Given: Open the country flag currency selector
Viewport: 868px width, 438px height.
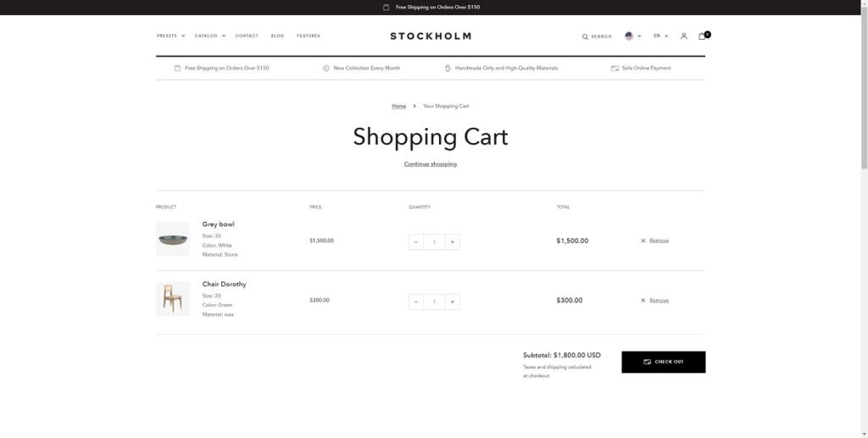Looking at the screenshot, I should [x=632, y=36].
